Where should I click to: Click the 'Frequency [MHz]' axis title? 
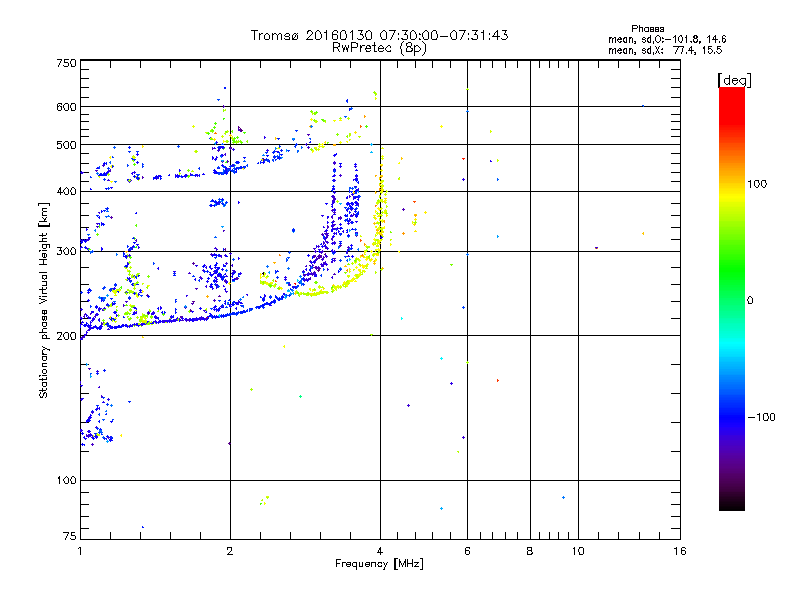379,564
